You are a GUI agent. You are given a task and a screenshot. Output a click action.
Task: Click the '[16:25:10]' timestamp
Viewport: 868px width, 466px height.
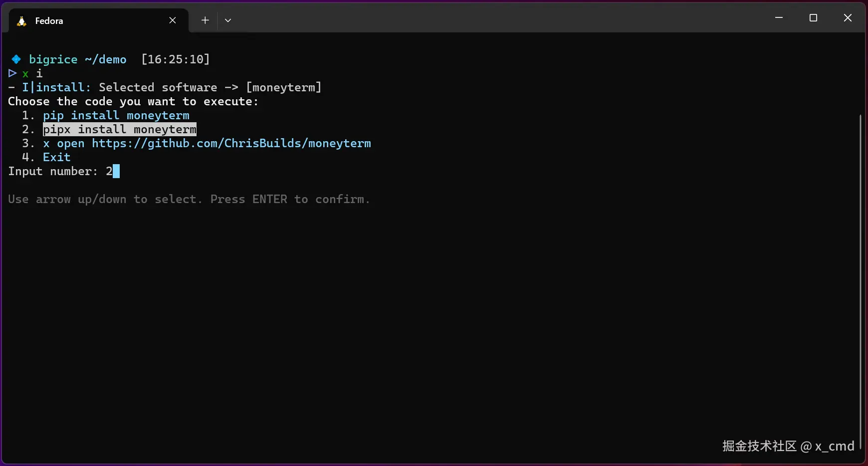point(176,59)
